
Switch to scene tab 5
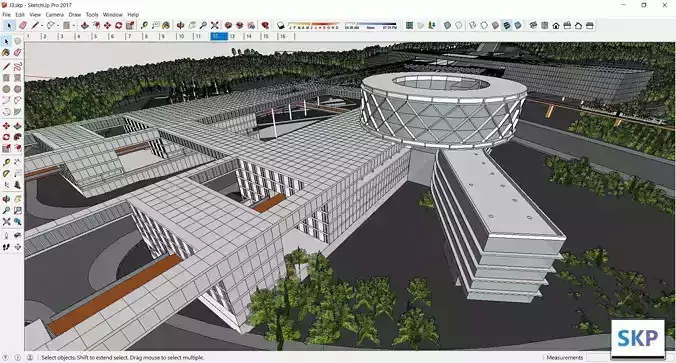tap(96, 37)
